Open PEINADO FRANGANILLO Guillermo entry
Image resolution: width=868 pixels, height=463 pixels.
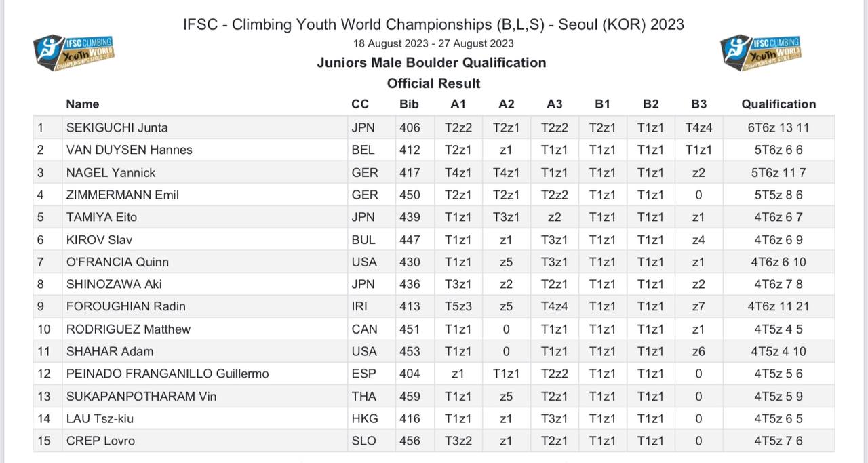pos(167,374)
